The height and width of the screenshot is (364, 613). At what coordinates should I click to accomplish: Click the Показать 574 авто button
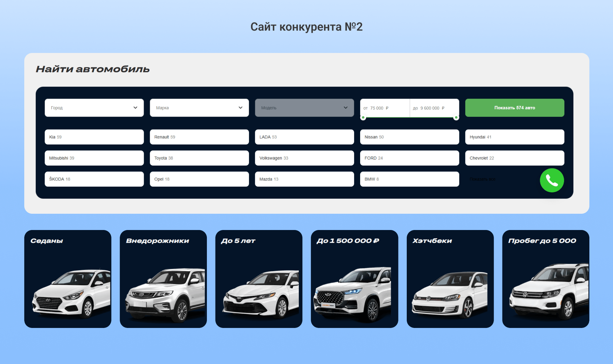pos(514,108)
